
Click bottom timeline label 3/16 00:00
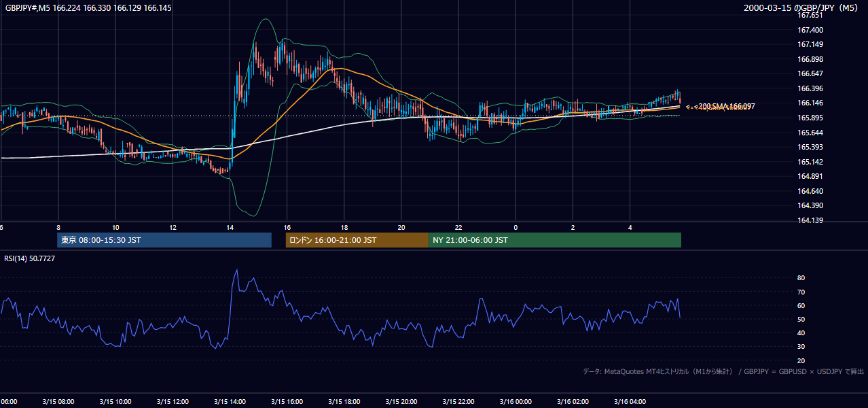click(x=516, y=401)
